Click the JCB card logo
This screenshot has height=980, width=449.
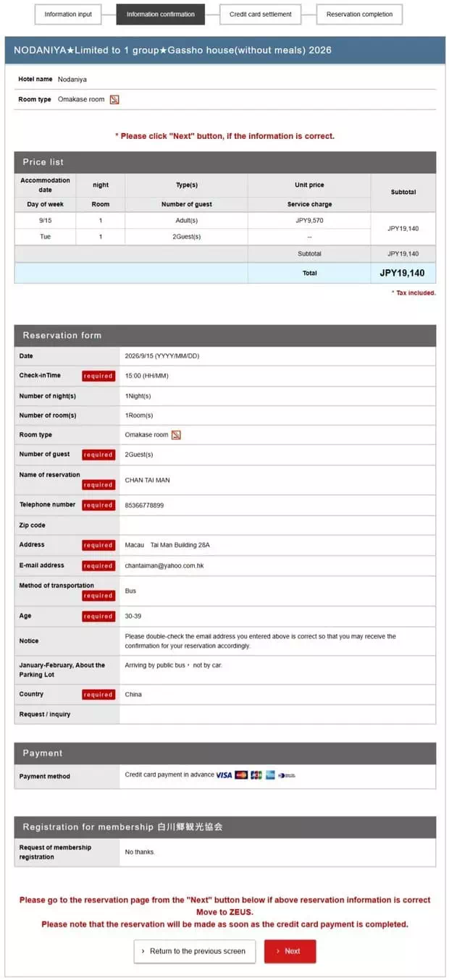[256, 775]
